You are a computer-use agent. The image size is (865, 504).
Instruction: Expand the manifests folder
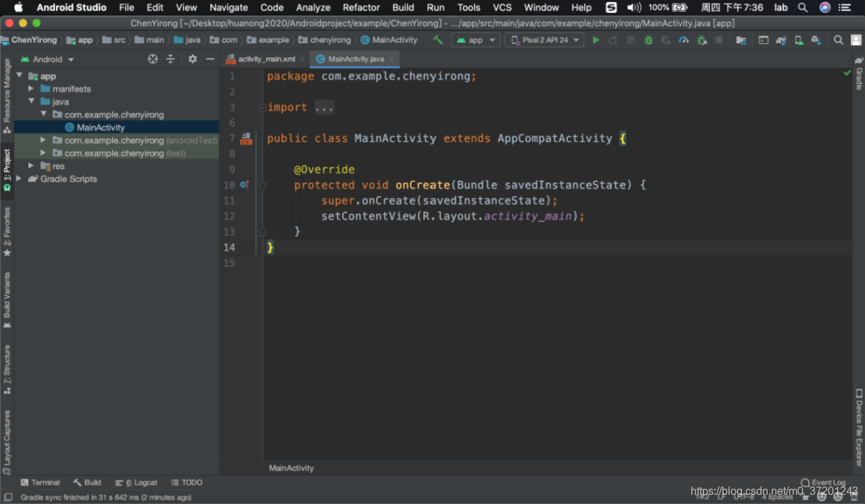pyautogui.click(x=31, y=89)
